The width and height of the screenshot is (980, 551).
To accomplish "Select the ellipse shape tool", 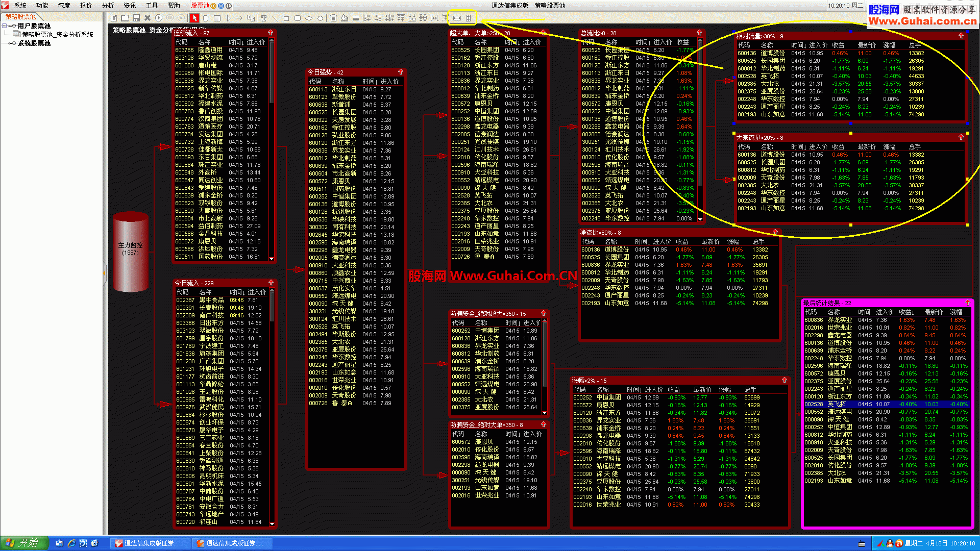I will coord(309,18).
